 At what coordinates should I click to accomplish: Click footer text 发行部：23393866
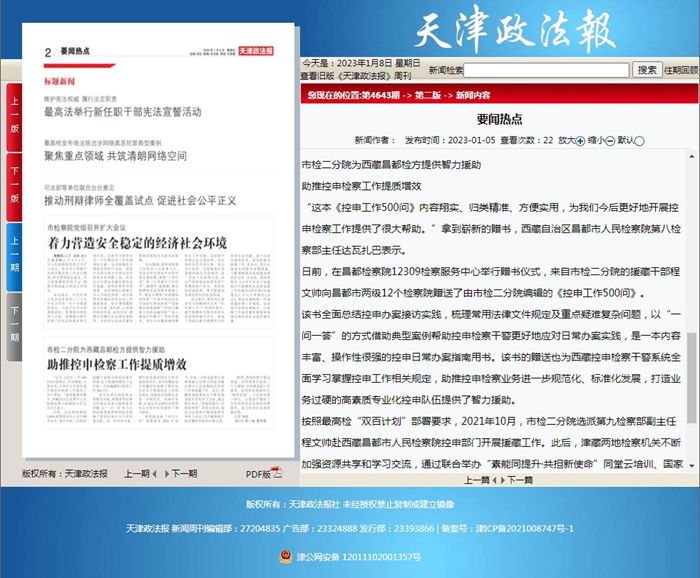tap(397, 528)
